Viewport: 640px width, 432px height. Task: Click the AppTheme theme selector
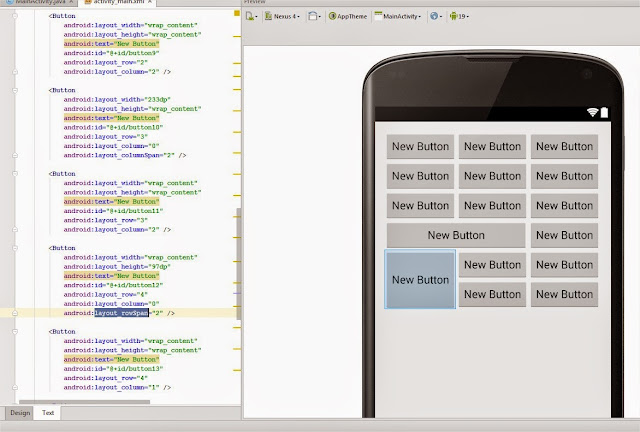click(x=348, y=16)
